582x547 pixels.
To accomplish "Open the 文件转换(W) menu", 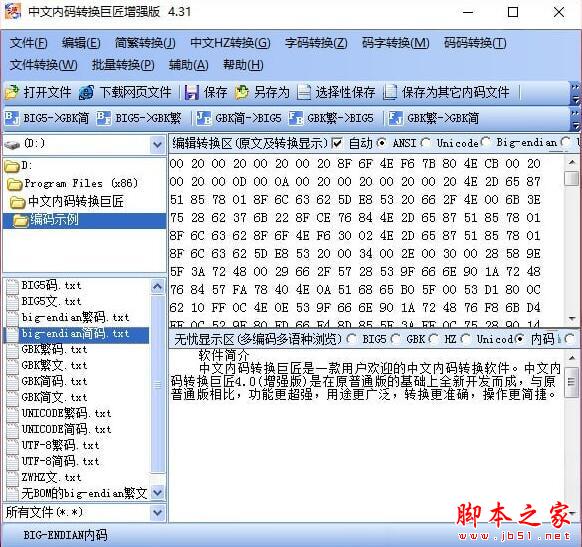I will click(x=43, y=65).
